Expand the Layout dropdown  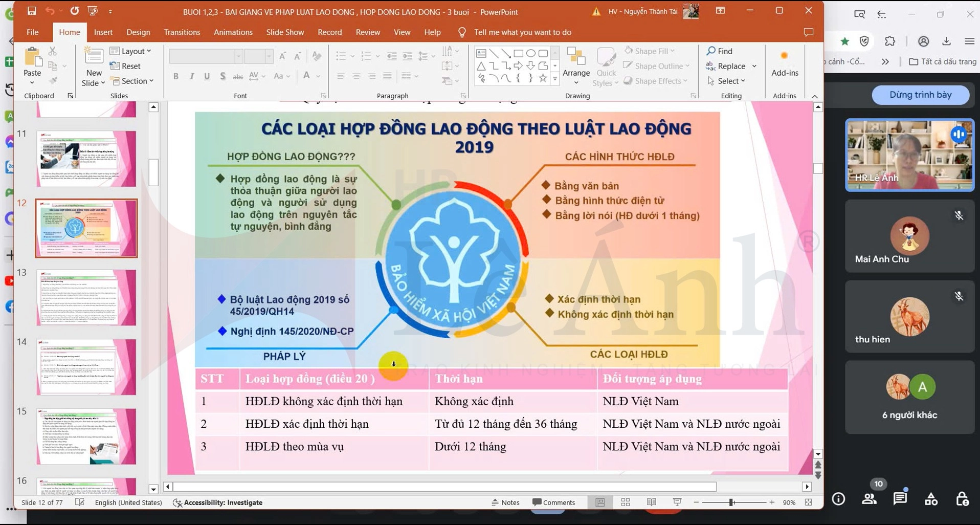click(x=131, y=51)
